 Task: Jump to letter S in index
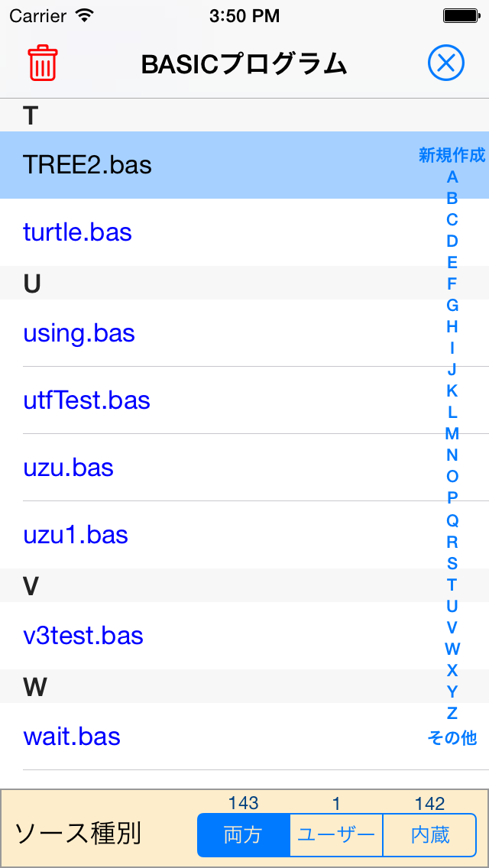452,563
